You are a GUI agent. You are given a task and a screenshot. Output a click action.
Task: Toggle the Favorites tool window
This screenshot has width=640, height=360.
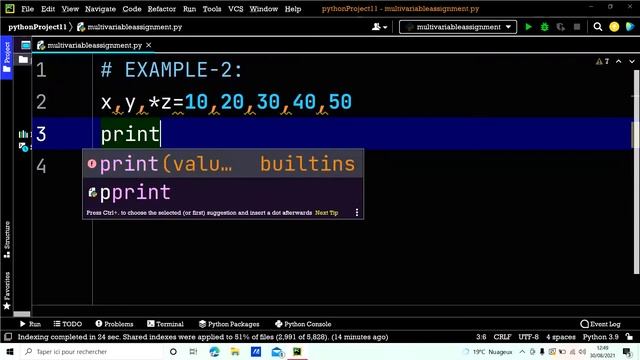[7, 291]
